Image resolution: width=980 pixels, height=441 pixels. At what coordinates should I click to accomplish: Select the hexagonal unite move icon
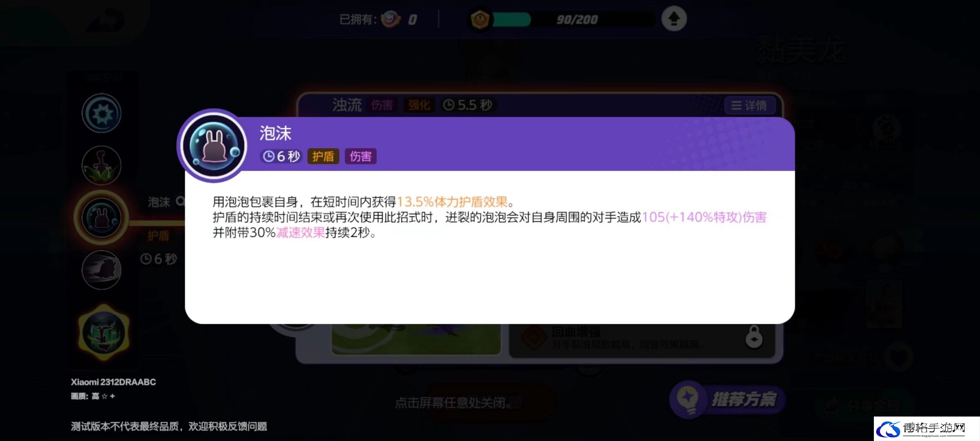pyautogui.click(x=103, y=332)
